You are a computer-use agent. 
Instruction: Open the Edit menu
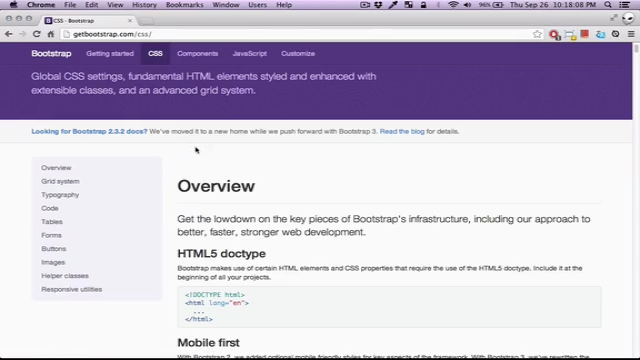pos(91,5)
